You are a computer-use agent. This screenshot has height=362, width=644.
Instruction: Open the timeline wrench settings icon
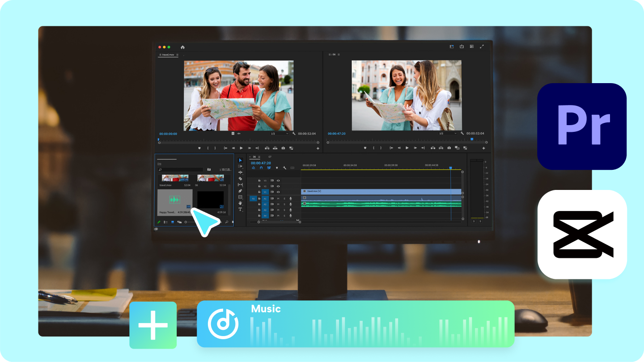(x=284, y=168)
